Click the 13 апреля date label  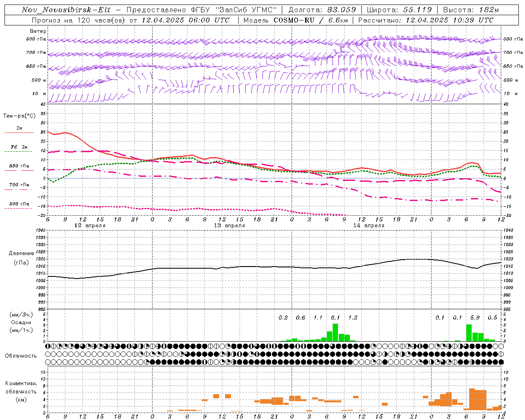(x=229, y=226)
